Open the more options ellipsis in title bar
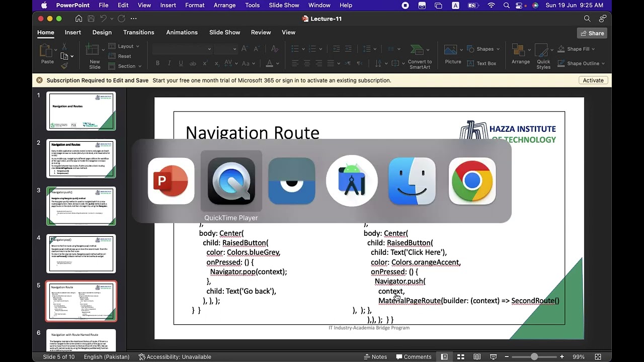The image size is (644, 362). (x=133, y=19)
